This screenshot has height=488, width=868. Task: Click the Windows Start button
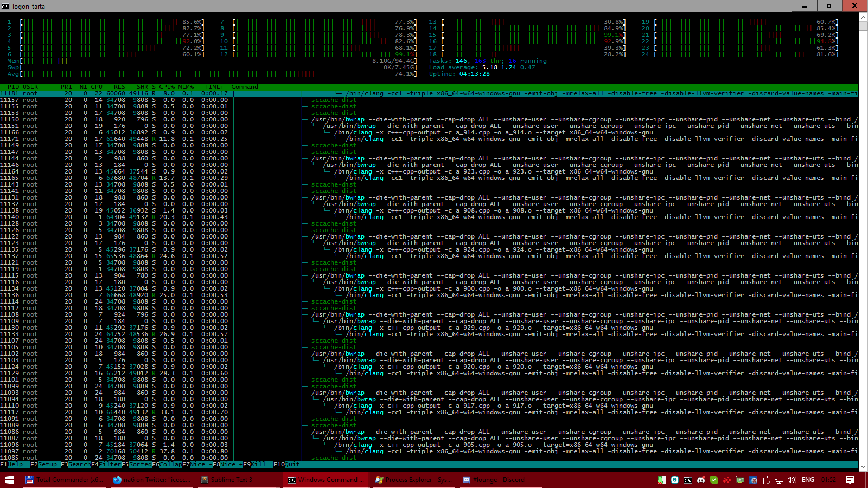[x=10, y=480]
